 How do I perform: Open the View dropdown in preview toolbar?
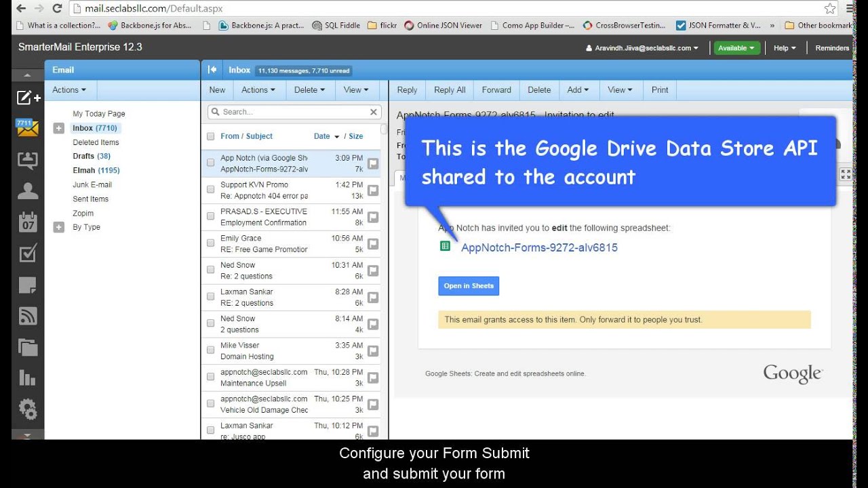620,90
